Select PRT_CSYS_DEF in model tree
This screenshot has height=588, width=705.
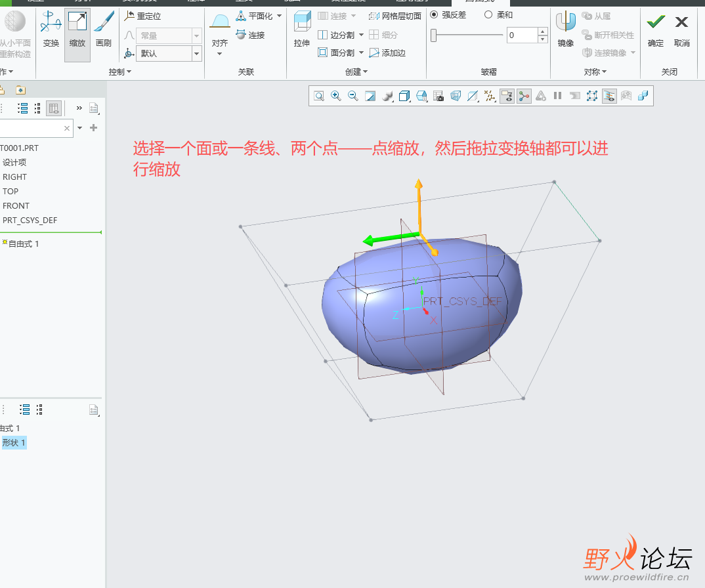pos(30,220)
